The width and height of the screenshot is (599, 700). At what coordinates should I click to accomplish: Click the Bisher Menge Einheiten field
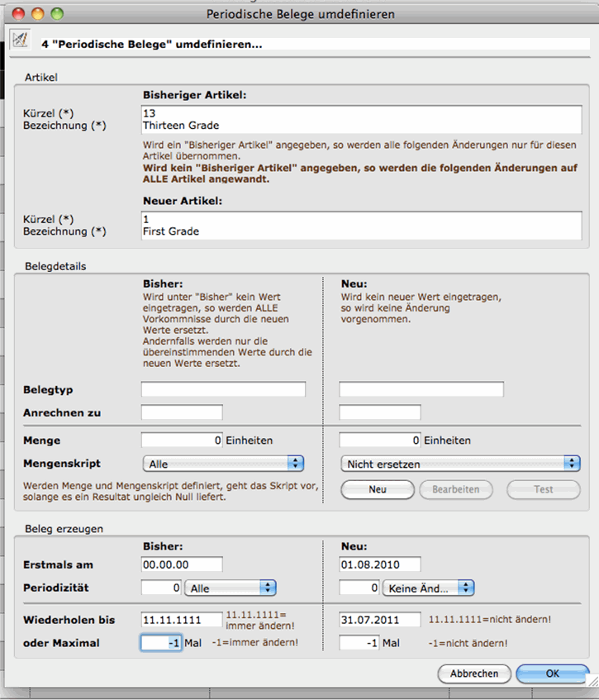point(182,440)
